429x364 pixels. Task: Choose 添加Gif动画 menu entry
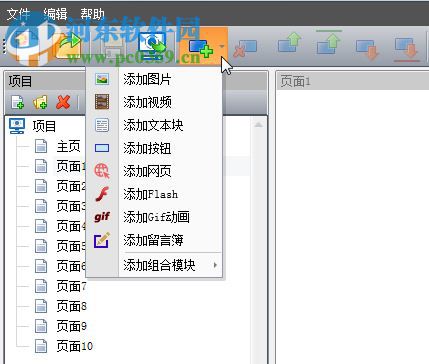(x=154, y=217)
